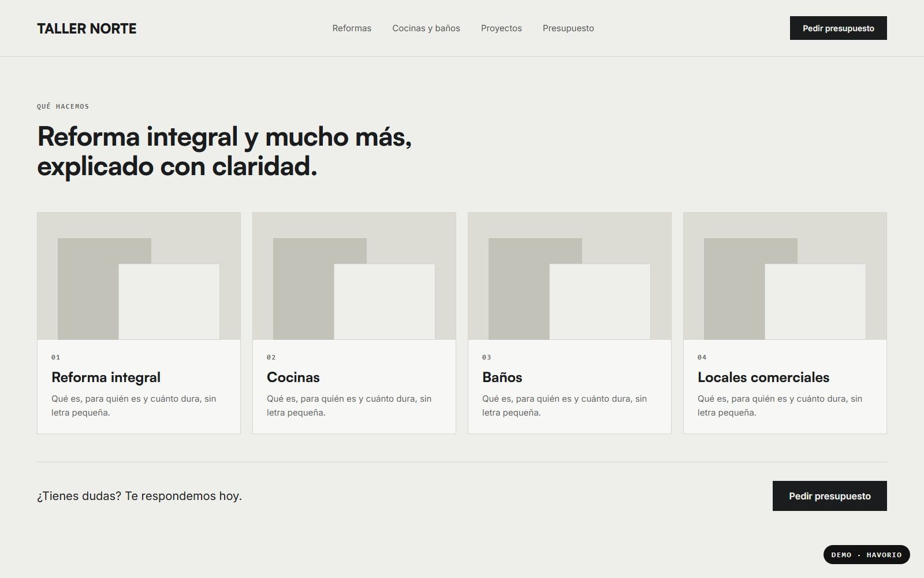Click the ¿Tienes dudas? Te respondemos hoy text
This screenshot has height=578, width=924.
pos(139,496)
